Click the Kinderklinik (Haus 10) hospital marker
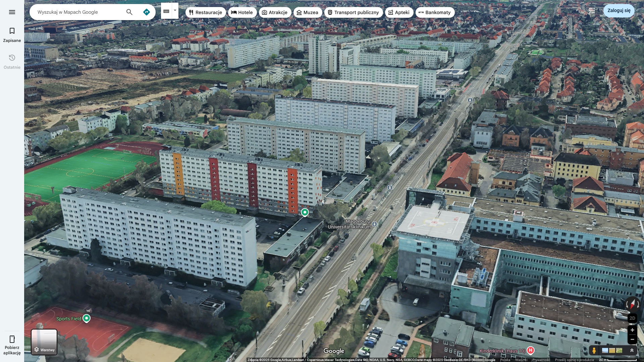 click(531, 351)
